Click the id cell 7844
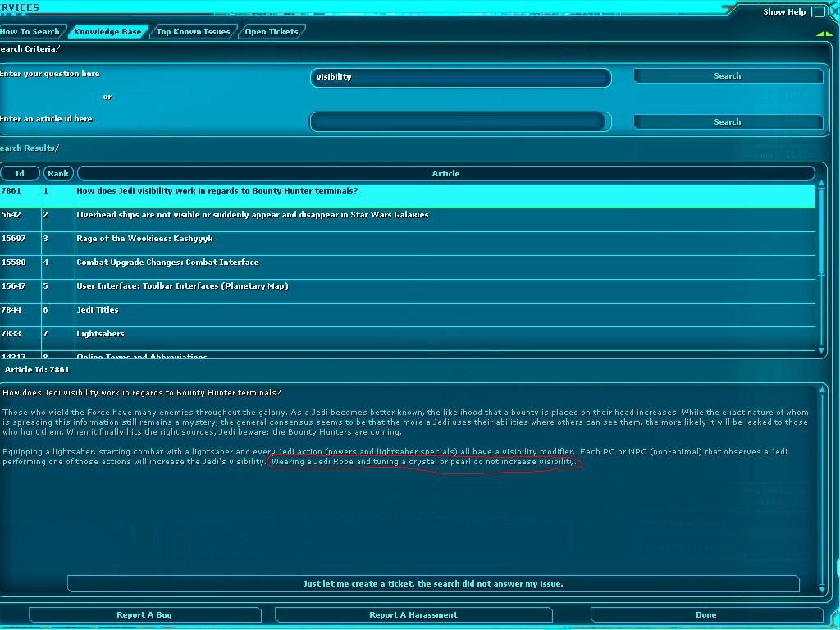Image resolution: width=840 pixels, height=630 pixels. point(21,315)
